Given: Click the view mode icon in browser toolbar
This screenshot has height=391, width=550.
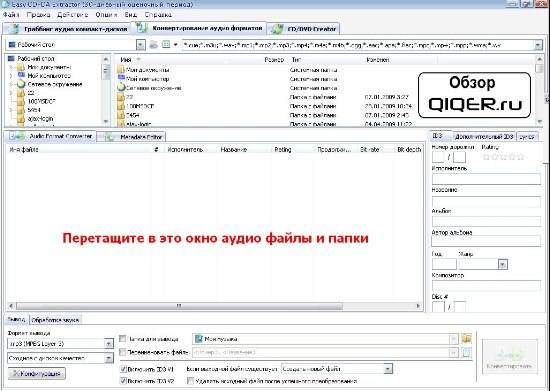Looking at the screenshot, I should click(x=166, y=45).
